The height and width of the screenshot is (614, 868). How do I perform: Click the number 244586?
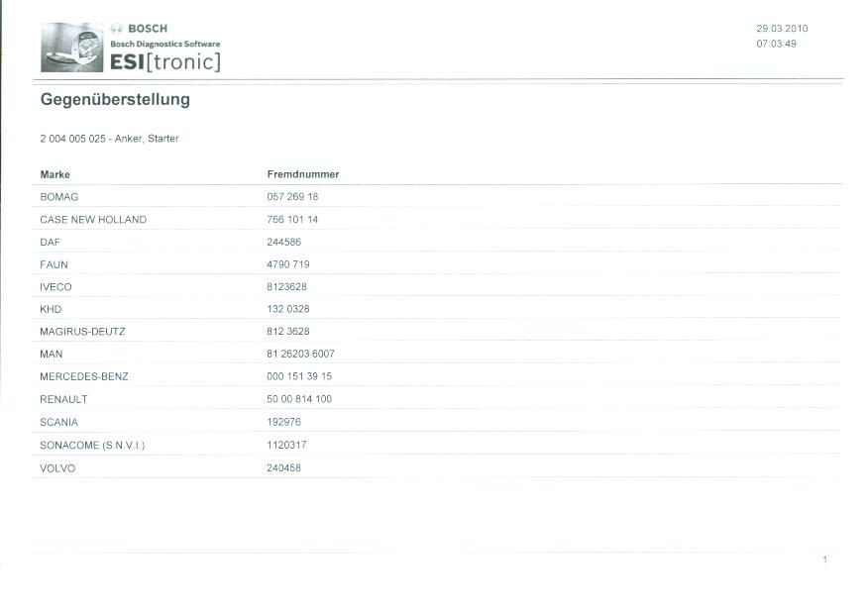(x=284, y=242)
